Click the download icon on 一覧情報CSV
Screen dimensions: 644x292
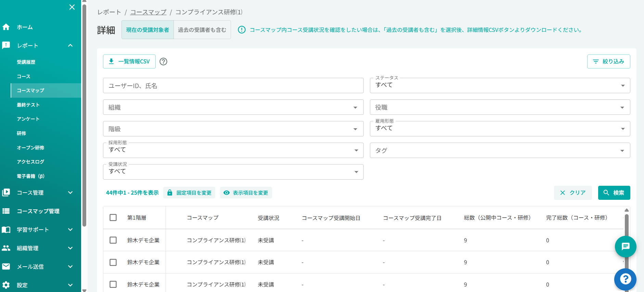point(111,61)
